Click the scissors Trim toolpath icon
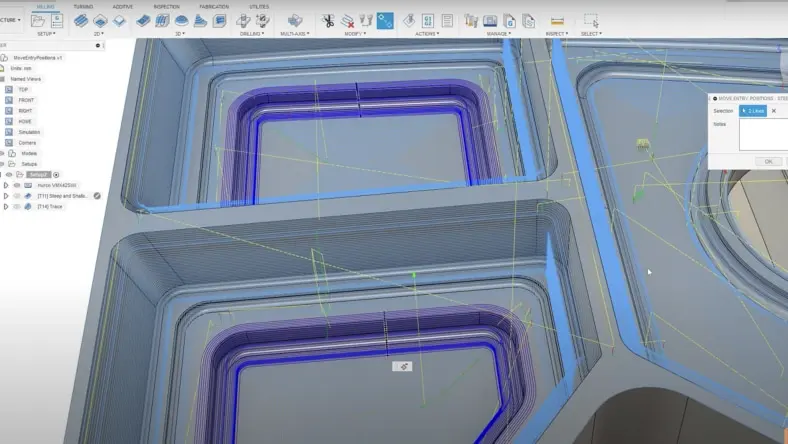Screen dimensions: 788x444 pyautogui.click(x=328, y=21)
